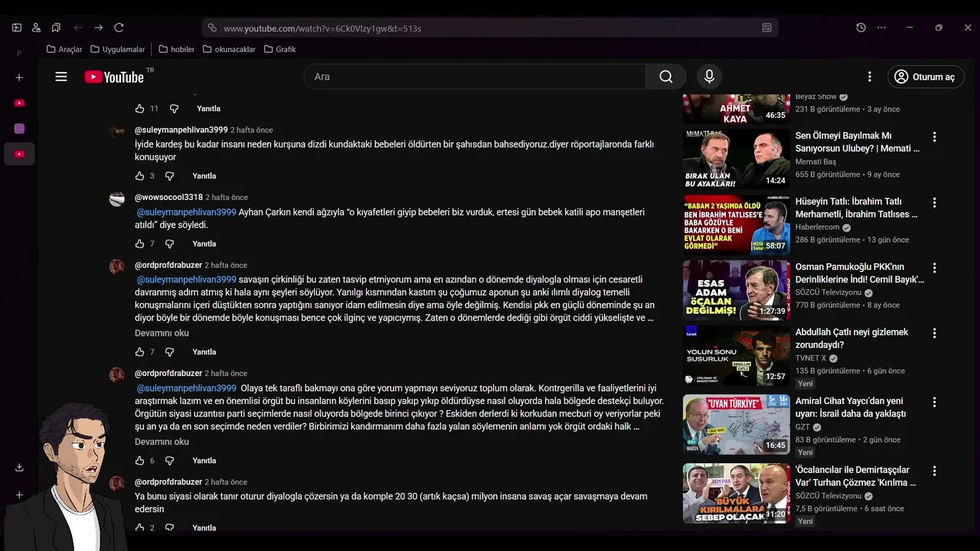Open YouTube settings three-dot menu
The width and height of the screenshot is (980, 551).
click(869, 77)
